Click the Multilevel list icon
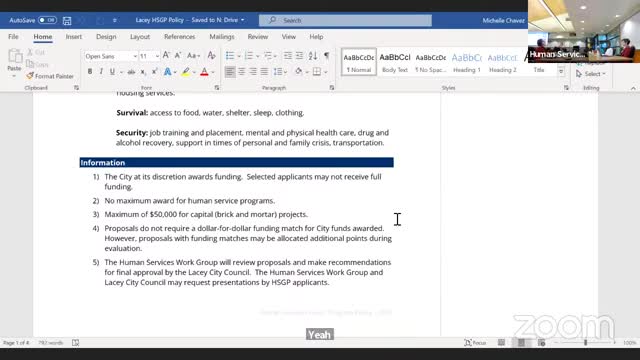 point(268,56)
